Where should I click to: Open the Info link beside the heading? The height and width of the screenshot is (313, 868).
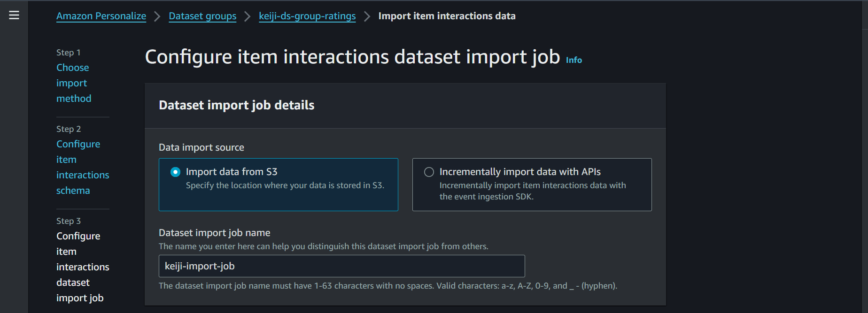click(573, 60)
